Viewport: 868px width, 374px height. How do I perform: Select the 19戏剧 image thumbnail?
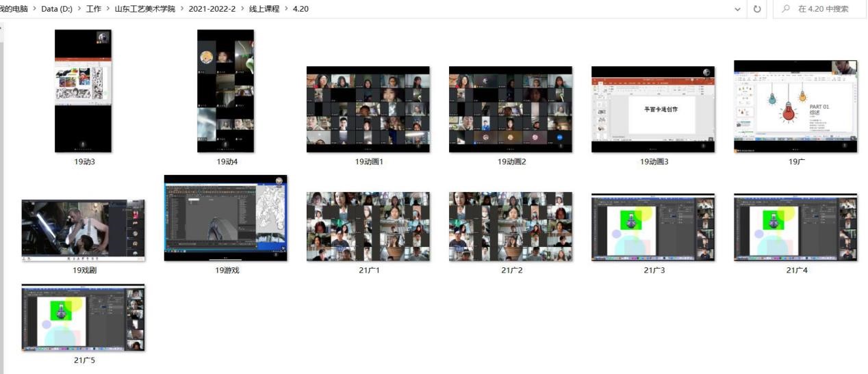tap(83, 230)
